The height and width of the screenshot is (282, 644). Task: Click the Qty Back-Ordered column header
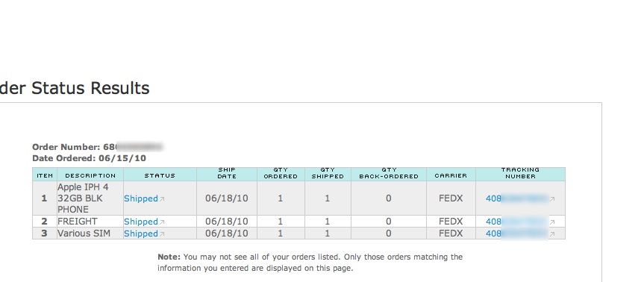[x=389, y=173]
